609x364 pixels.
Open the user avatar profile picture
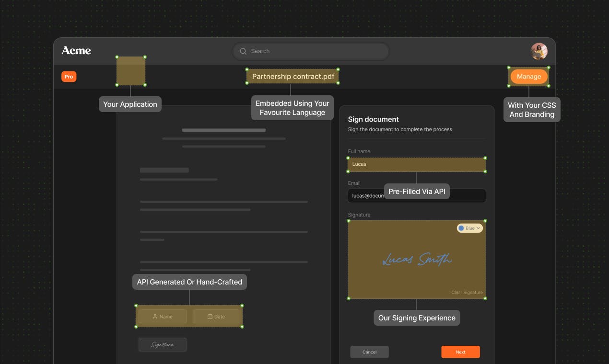click(539, 51)
